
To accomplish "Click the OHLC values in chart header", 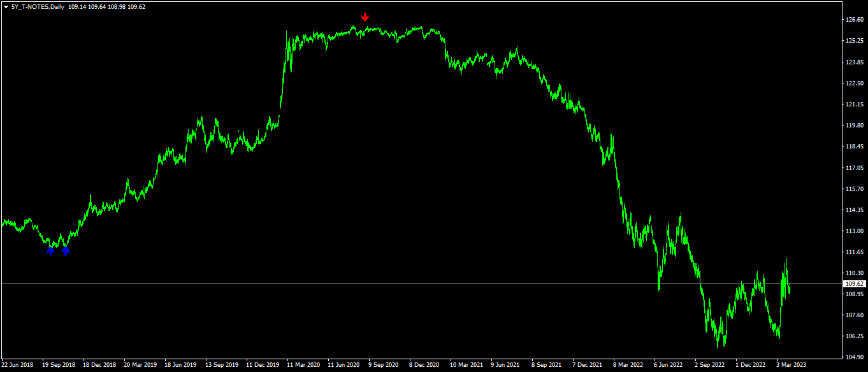I will tap(107, 7).
